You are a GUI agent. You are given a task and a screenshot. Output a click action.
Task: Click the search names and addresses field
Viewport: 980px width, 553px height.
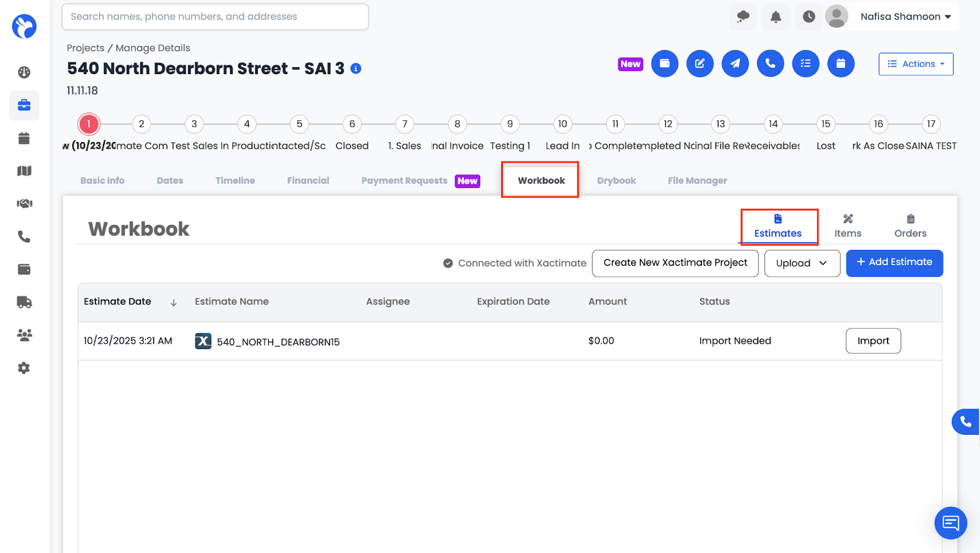(x=214, y=17)
